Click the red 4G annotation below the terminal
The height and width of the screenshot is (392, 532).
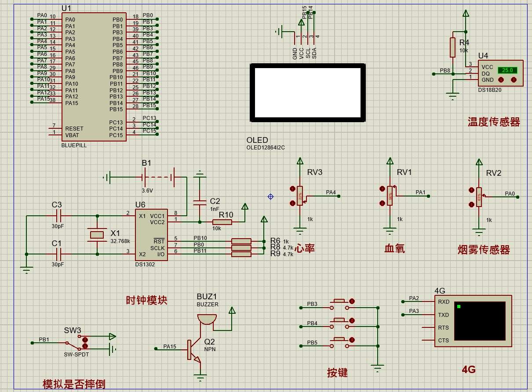(x=469, y=370)
